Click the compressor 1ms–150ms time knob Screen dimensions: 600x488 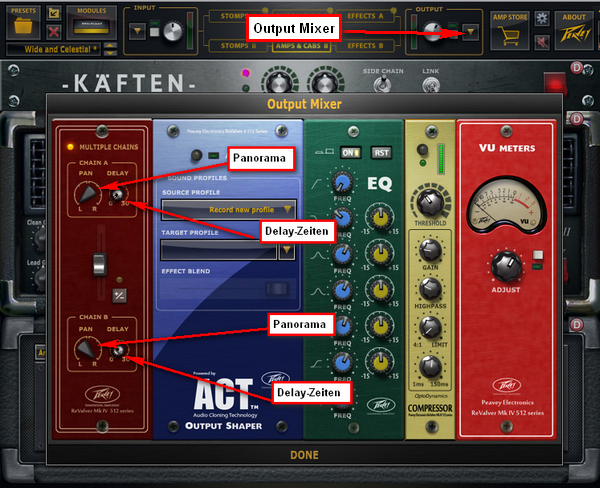point(430,366)
